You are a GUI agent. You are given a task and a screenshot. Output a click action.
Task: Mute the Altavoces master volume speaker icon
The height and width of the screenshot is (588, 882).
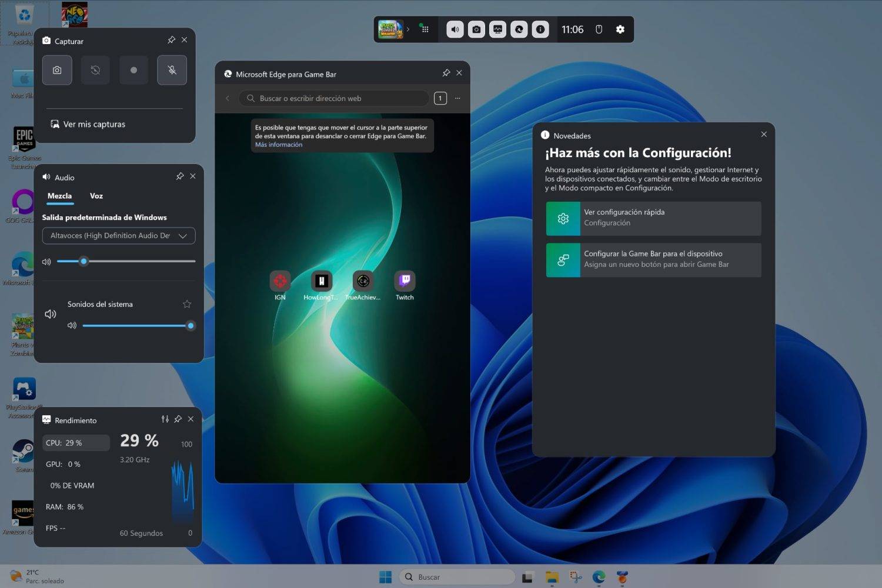[46, 262]
